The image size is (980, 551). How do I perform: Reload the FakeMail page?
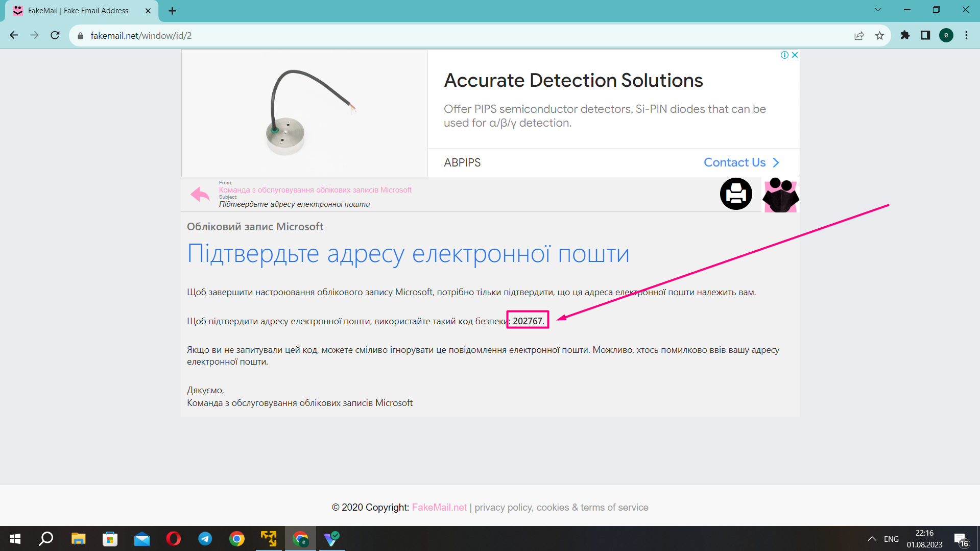pos(55,35)
